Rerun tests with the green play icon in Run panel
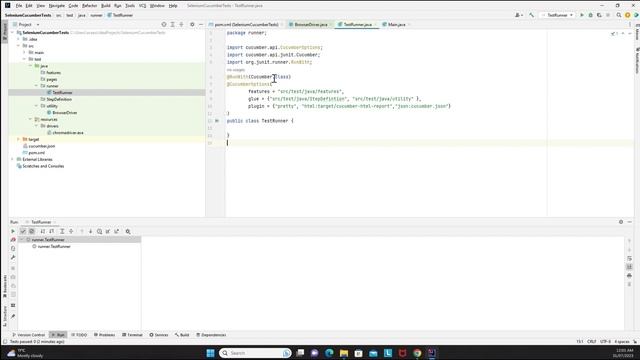 pyautogui.click(x=13, y=231)
